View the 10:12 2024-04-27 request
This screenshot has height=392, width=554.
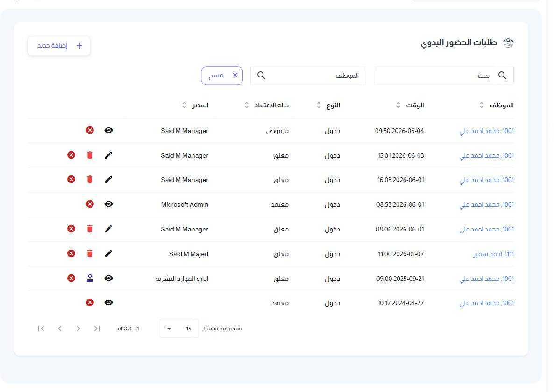tap(108, 302)
